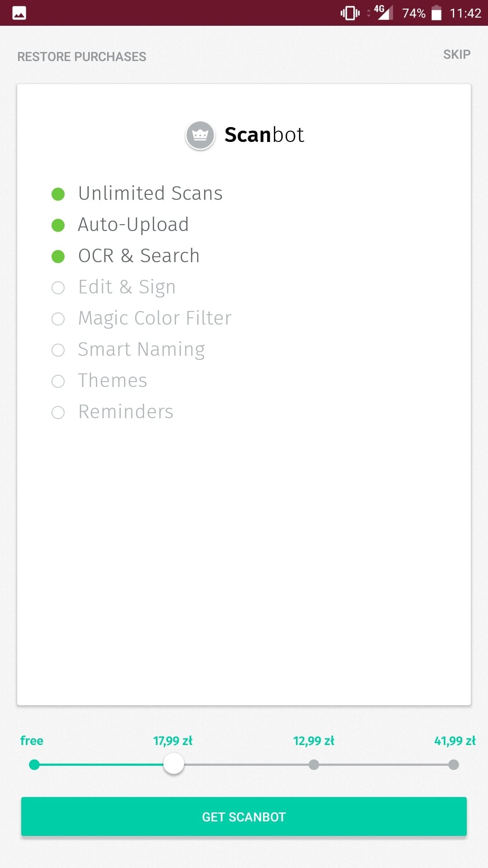The height and width of the screenshot is (868, 488).
Task: Tap RESTORE PURCHASES
Action: tap(82, 57)
